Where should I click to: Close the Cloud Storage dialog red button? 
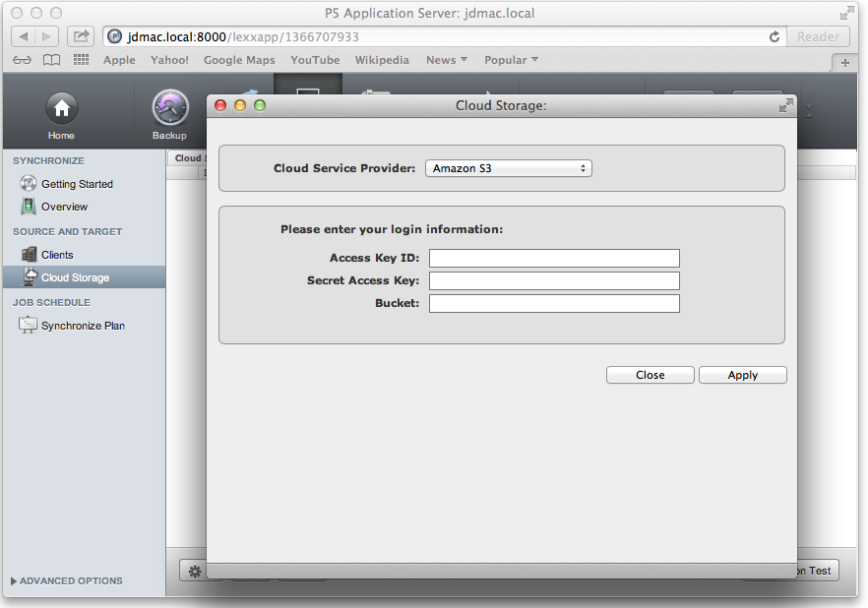[x=220, y=105]
